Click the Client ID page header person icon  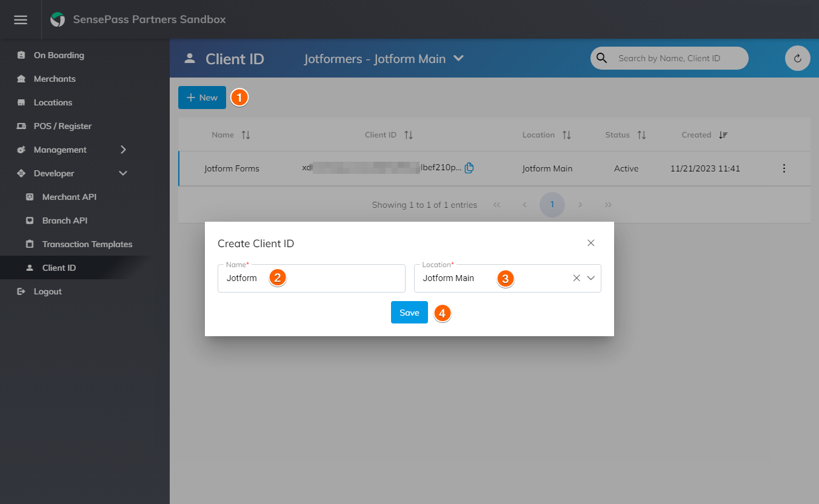tap(190, 58)
